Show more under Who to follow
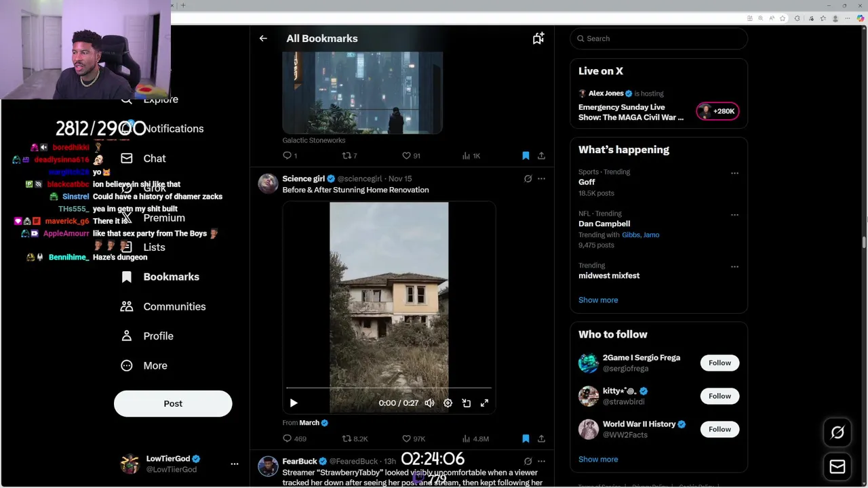Viewport: 868px width, 488px height. [598, 460]
